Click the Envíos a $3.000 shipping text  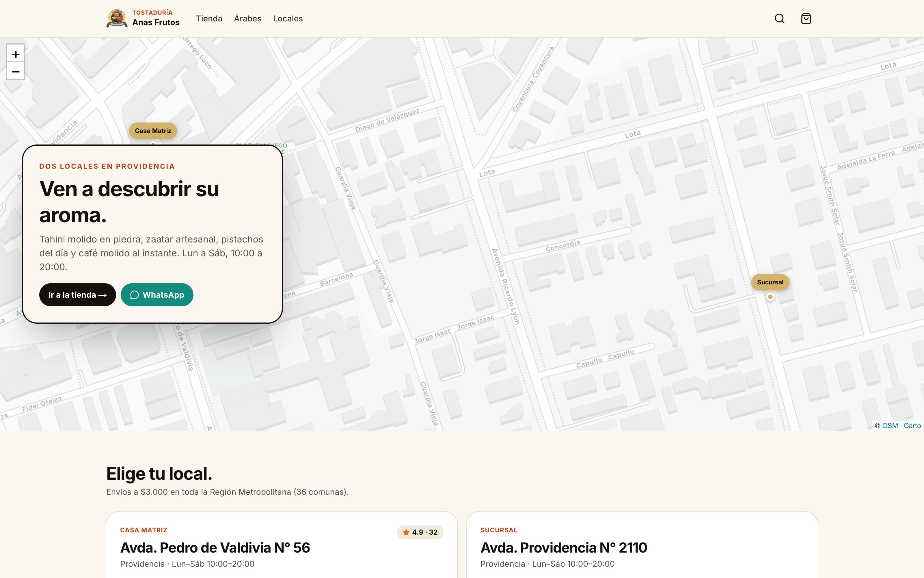tap(227, 492)
